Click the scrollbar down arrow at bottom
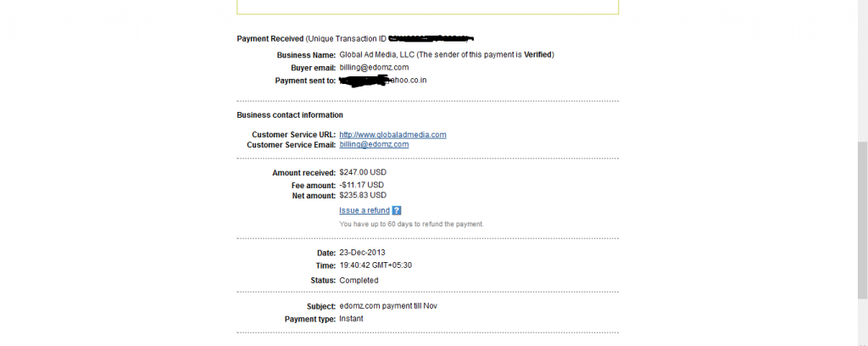Image resolution: width=868 pixels, height=346 pixels. pyautogui.click(x=862, y=343)
